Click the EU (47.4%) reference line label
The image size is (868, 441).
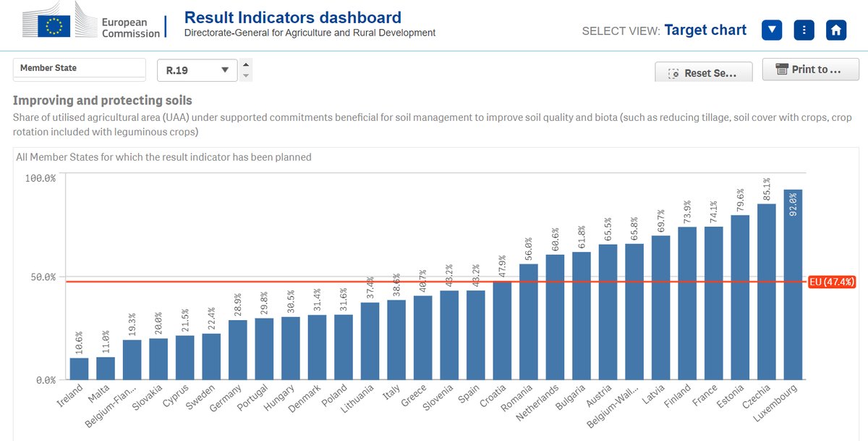(832, 282)
